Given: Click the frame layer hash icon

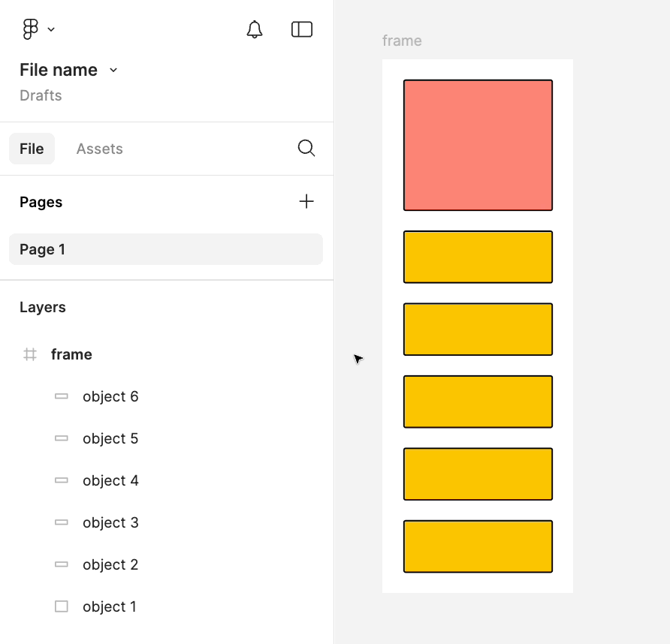Looking at the screenshot, I should (x=30, y=354).
